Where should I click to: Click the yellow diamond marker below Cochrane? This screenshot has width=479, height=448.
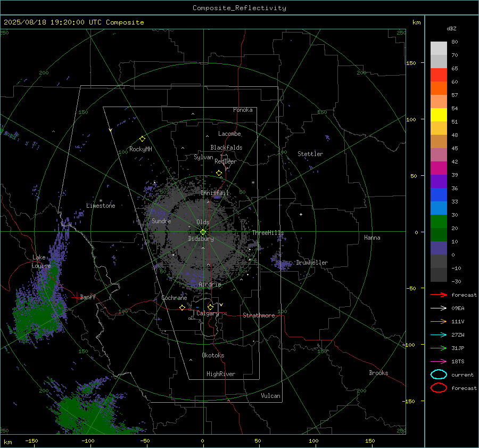pos(182,307)
